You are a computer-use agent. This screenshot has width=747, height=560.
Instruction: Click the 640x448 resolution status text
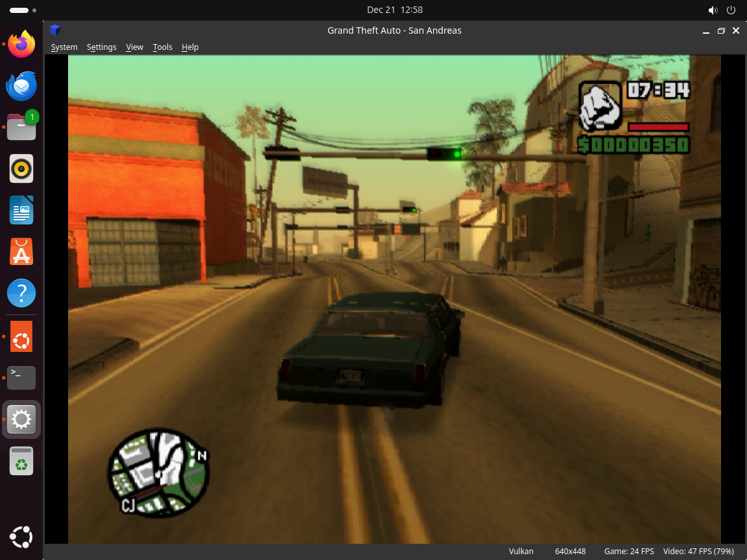[x=570, y=552]
